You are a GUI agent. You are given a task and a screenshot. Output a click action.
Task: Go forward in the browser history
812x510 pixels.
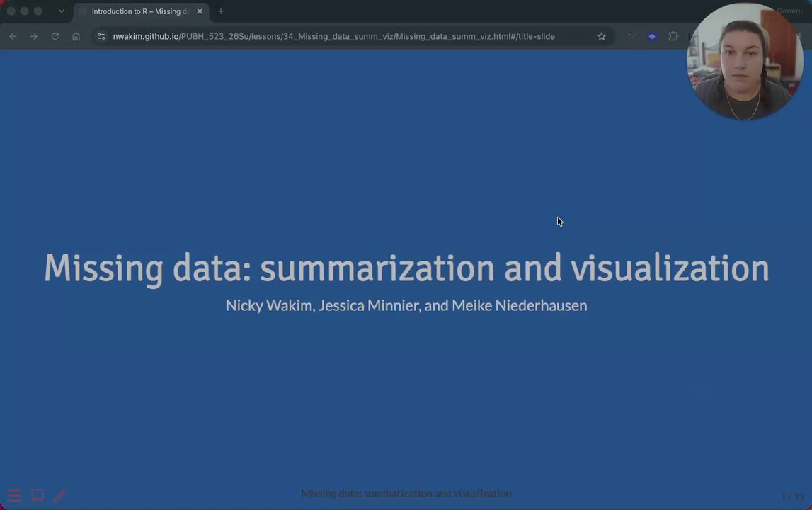34,36
